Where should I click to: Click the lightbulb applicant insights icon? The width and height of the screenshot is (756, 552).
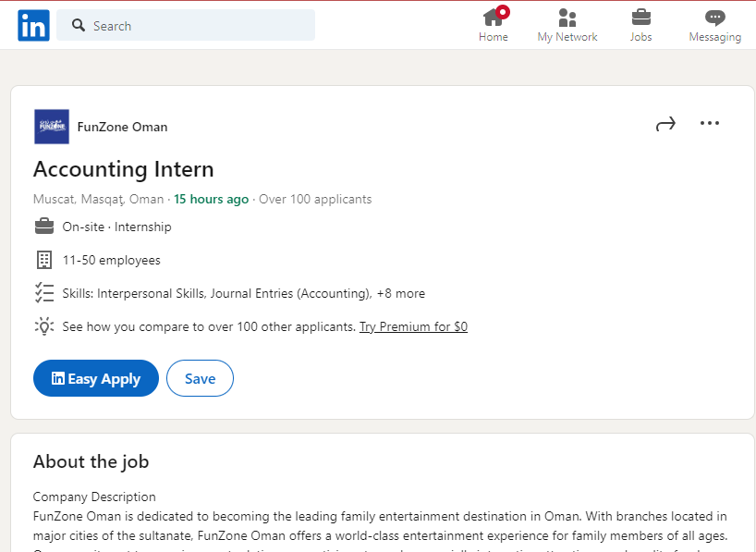pyautogui.click(x=44, y=326)
